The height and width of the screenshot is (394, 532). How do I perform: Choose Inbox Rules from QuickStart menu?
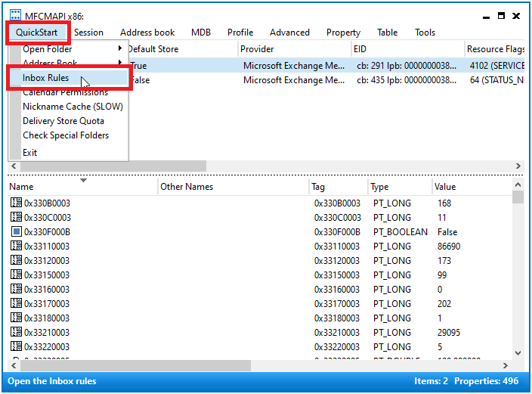point(46,78)
